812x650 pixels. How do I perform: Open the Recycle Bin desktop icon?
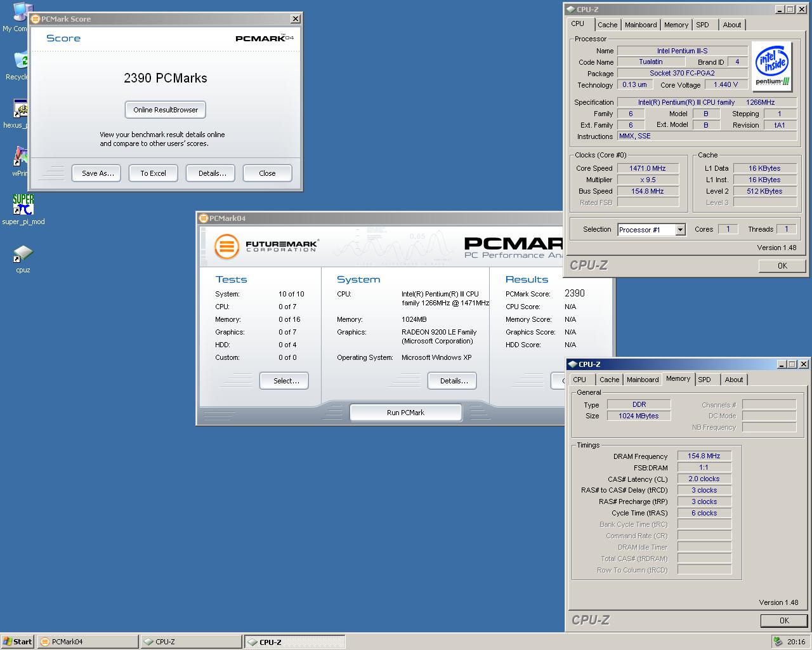[x=20, y=61]
